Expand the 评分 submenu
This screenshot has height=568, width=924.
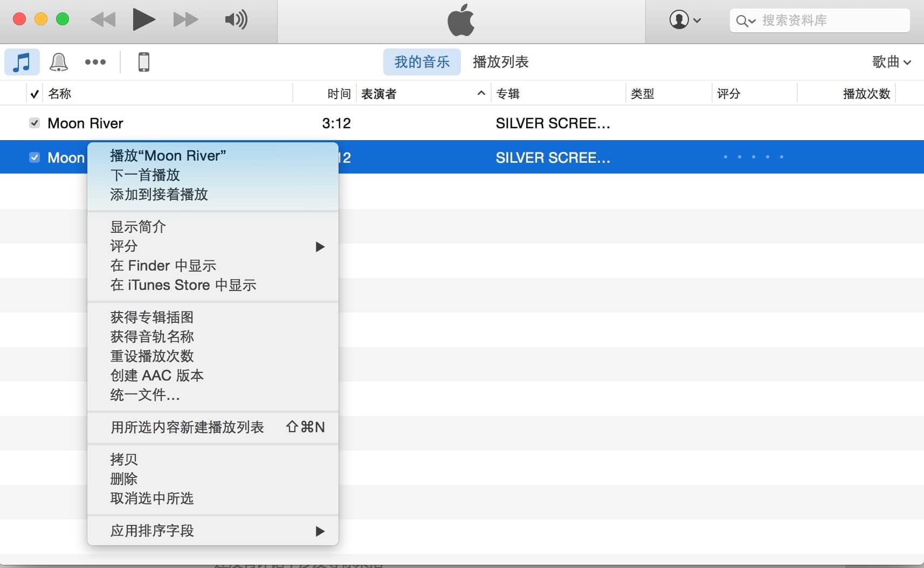[x=213, y=246]
